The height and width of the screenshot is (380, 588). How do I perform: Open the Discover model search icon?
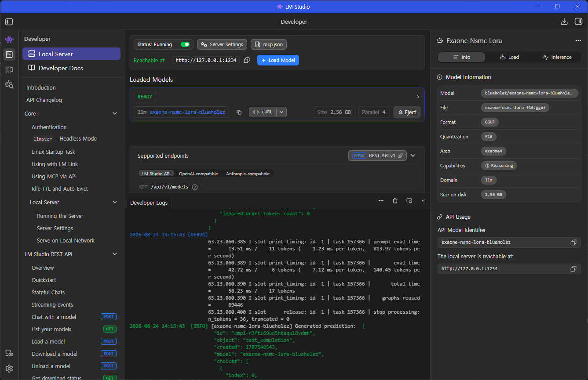(x=9, y=84)
